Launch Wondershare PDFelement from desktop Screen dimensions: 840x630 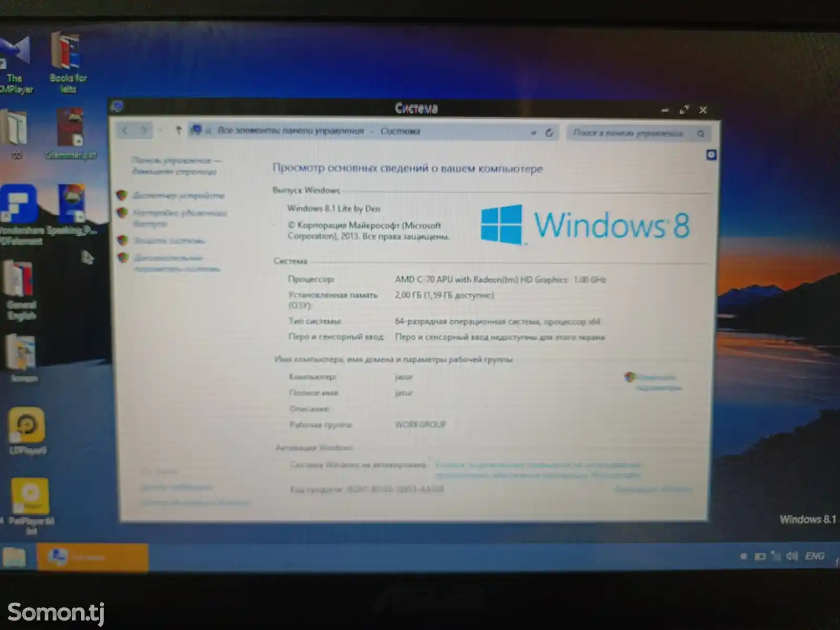coord(20,215)
